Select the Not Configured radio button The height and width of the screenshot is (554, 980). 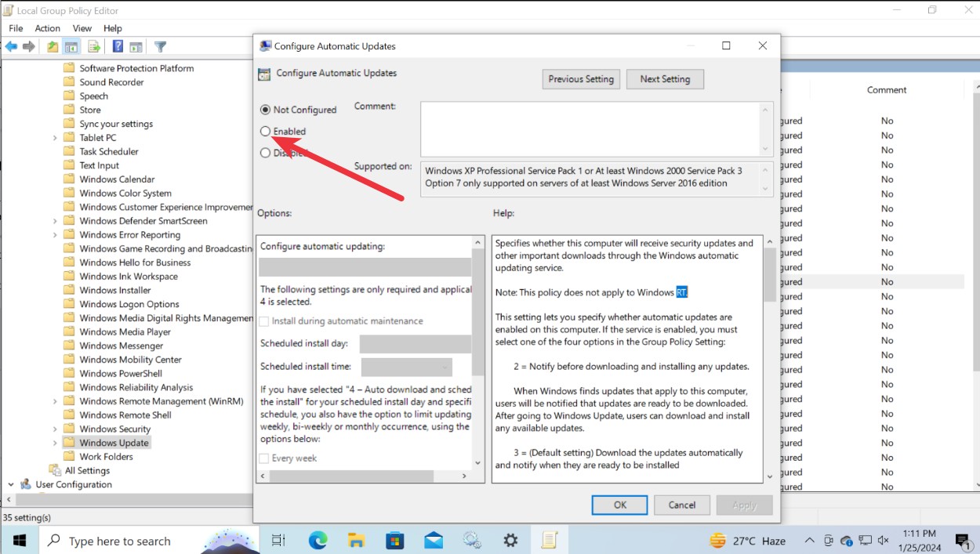(265, 110)
